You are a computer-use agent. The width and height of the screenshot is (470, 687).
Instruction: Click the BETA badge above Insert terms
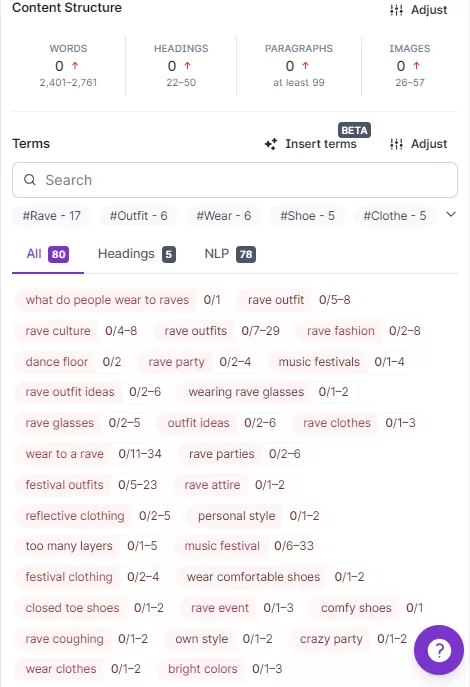(354, 130)
